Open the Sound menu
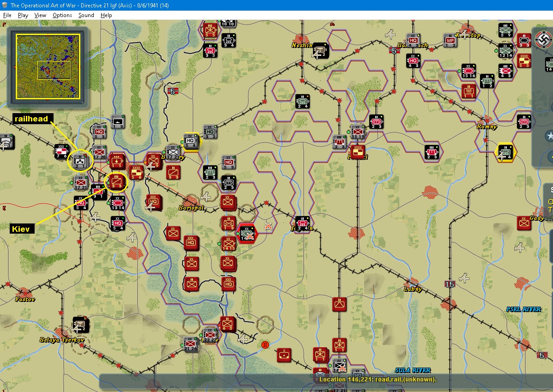 pyautogui.click(x=86, y=15)
